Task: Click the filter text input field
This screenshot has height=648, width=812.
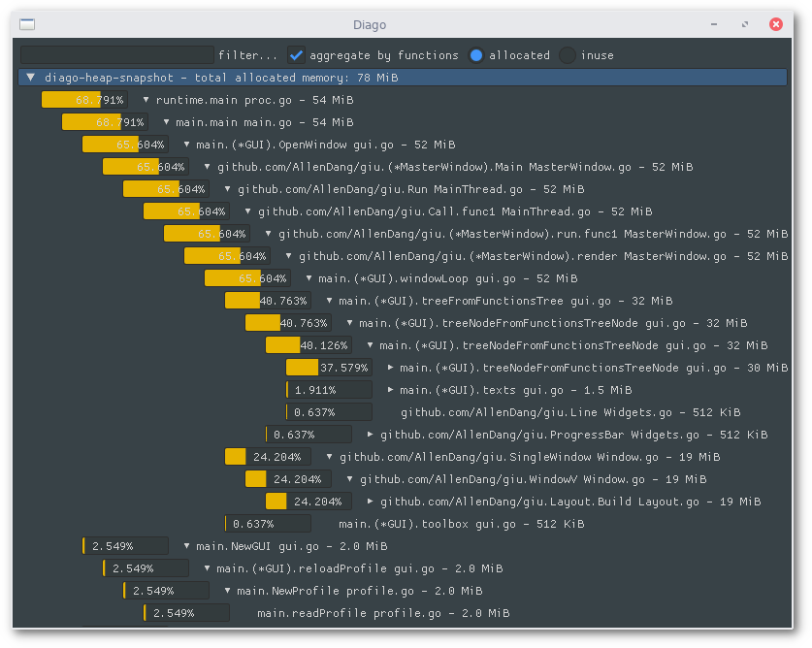Action: (117, 55)
